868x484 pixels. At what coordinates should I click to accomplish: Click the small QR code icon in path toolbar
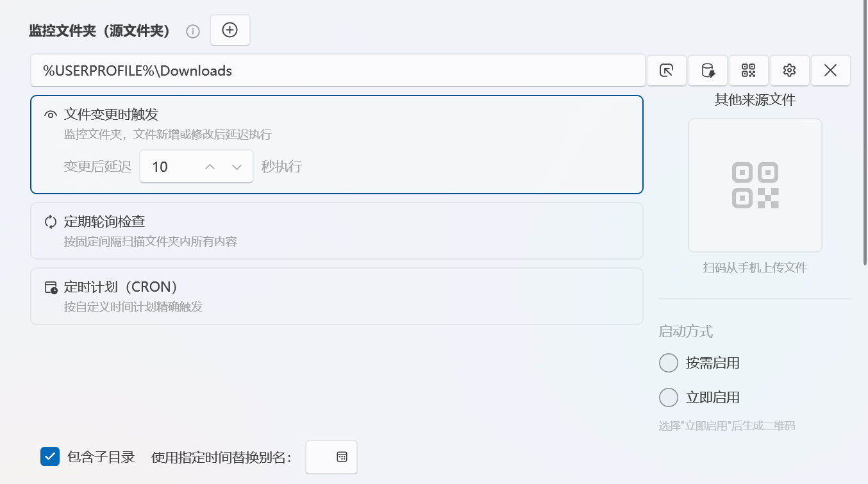(749, 71)
